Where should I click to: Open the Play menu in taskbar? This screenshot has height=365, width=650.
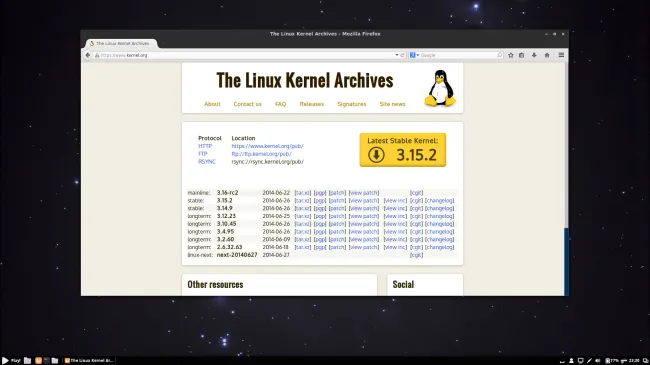point(11,360)
